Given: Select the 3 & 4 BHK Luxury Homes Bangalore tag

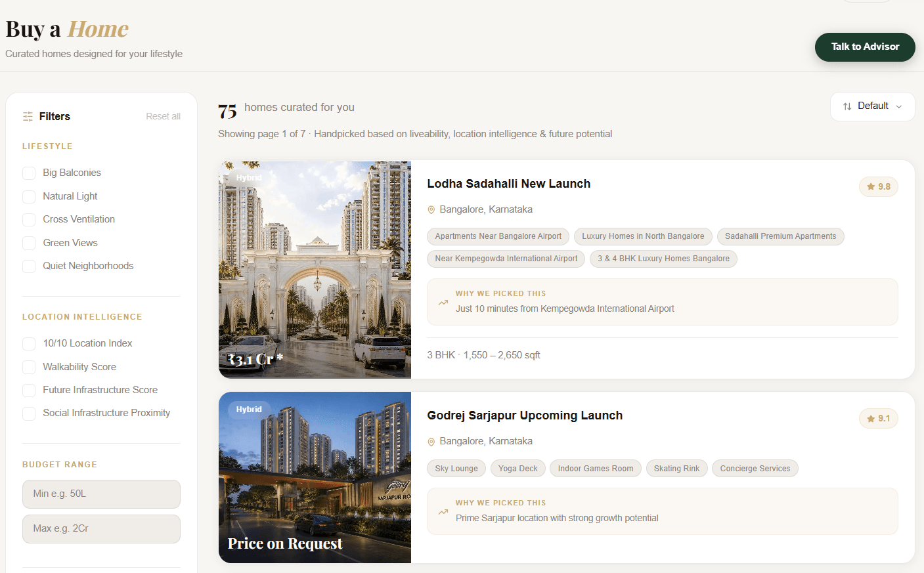Looking at the screenshot, I should (x=663, y=259).
